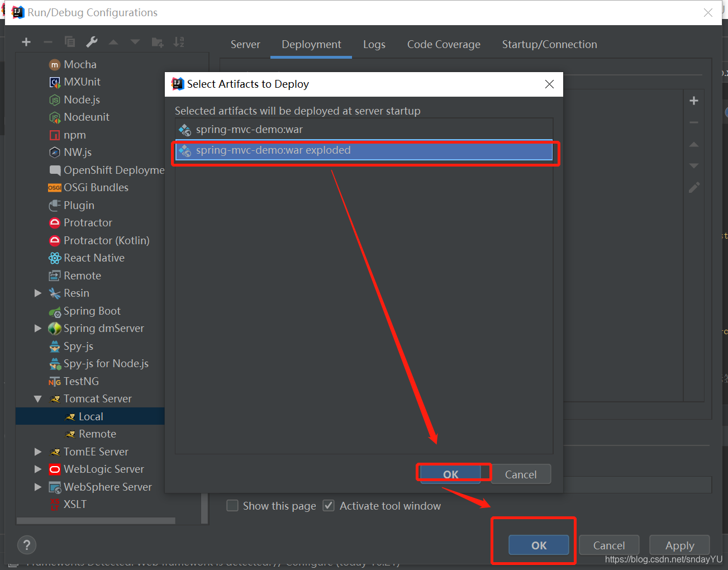Screen dimensions: 728x570
Task: Click the copy configuration icon
Action: click(x=70, y=42)
